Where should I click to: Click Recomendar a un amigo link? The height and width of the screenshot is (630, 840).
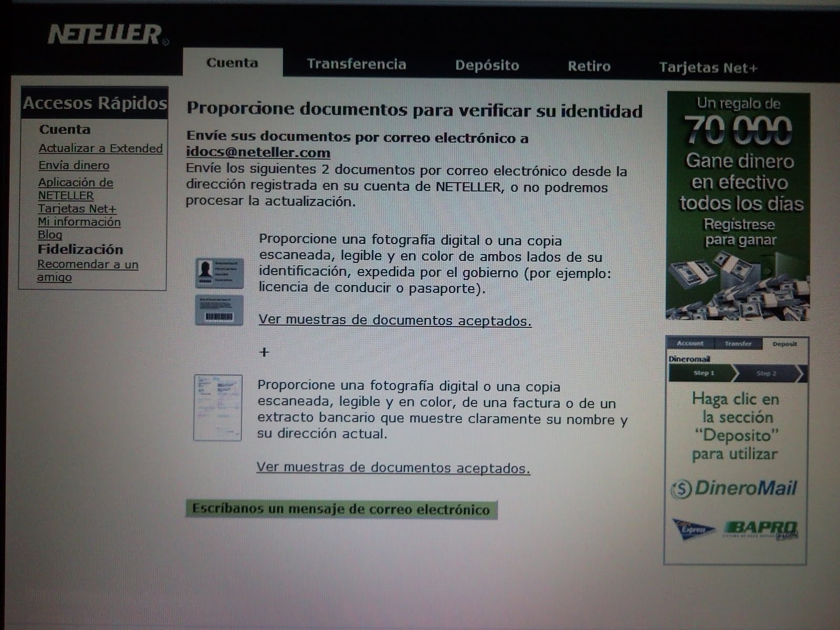88,270
